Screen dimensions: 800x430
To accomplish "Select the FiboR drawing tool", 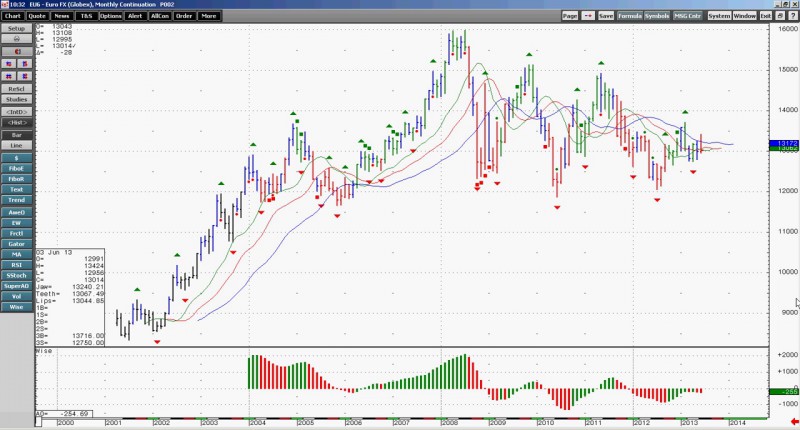I will tap(16, 179).
